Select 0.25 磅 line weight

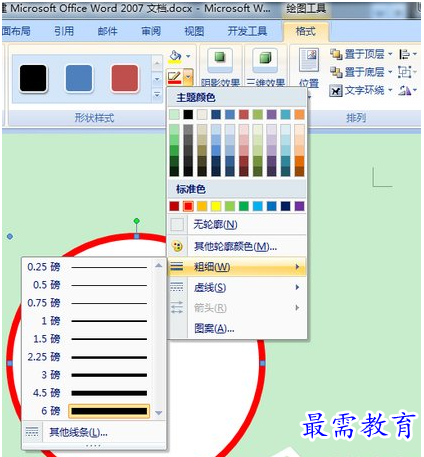tap(87, 267)
